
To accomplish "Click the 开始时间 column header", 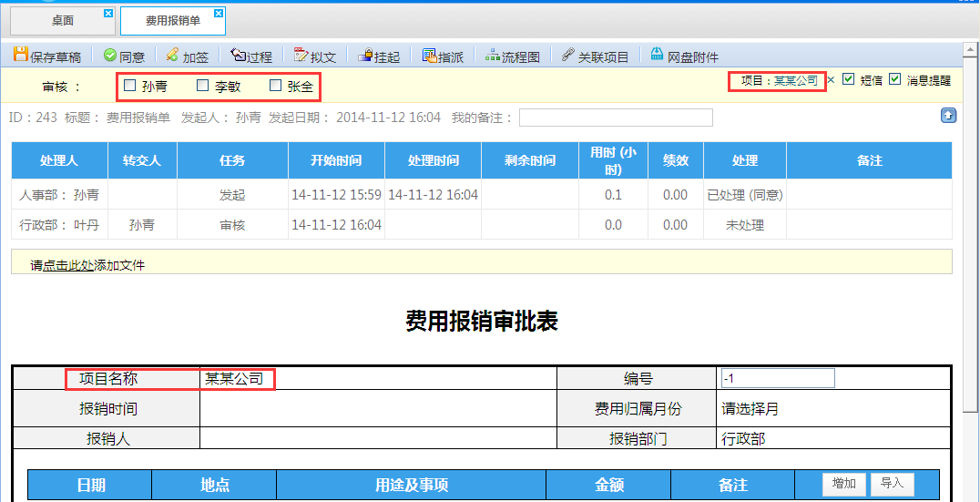I will tap(336, 160).
